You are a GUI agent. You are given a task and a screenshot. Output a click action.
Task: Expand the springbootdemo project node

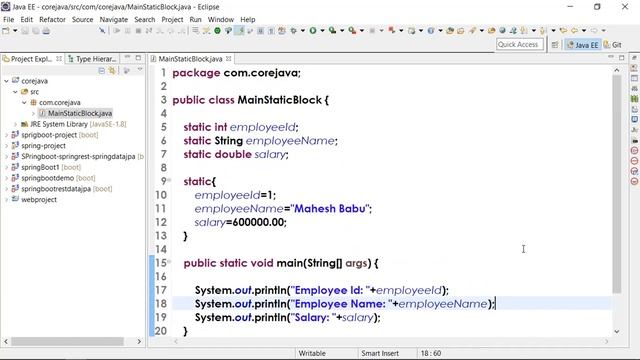[7, 178]
